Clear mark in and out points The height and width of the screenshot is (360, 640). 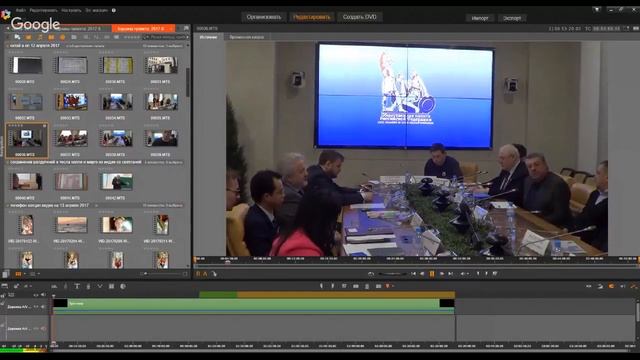tap(495, 274)
